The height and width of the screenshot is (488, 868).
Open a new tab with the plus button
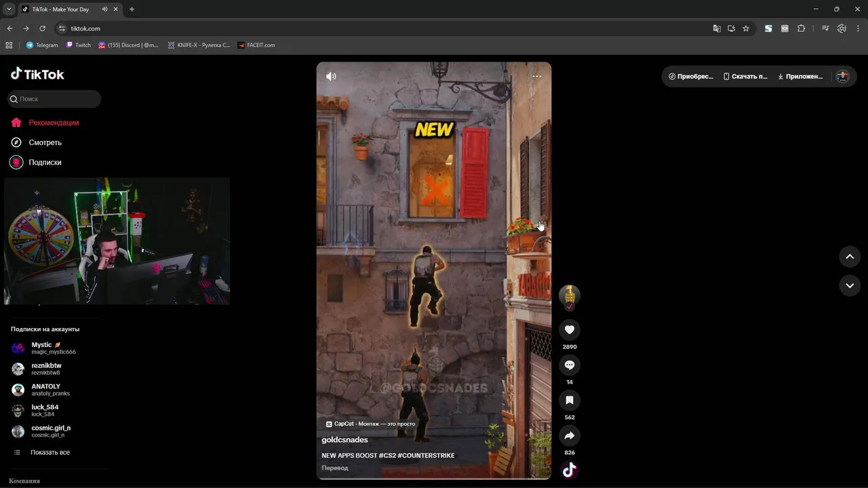point(132,9)
